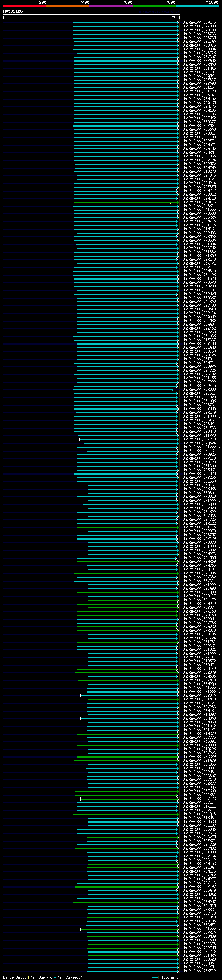Select the UniRef100_Q9XEA6 label
Screen dimensions: 222x980
click(199, 114)
